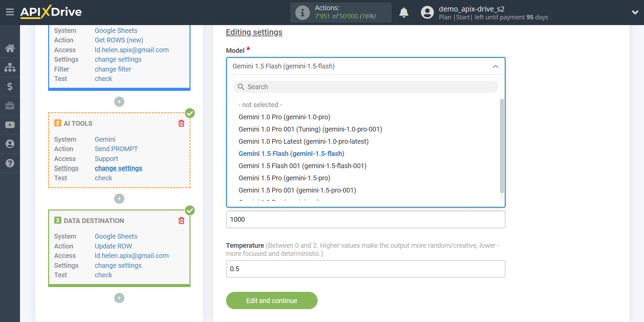Image resolution: width=644 pixels, height=322 pixels.
Task: Open connections sitemap icon in sidebar
Action: [10, 67]
